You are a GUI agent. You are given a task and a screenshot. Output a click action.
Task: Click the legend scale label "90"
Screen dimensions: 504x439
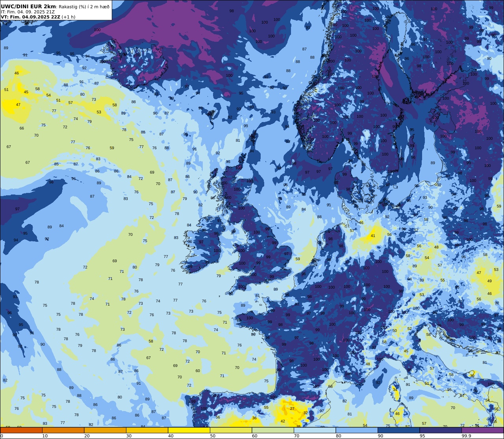(380, 436)
